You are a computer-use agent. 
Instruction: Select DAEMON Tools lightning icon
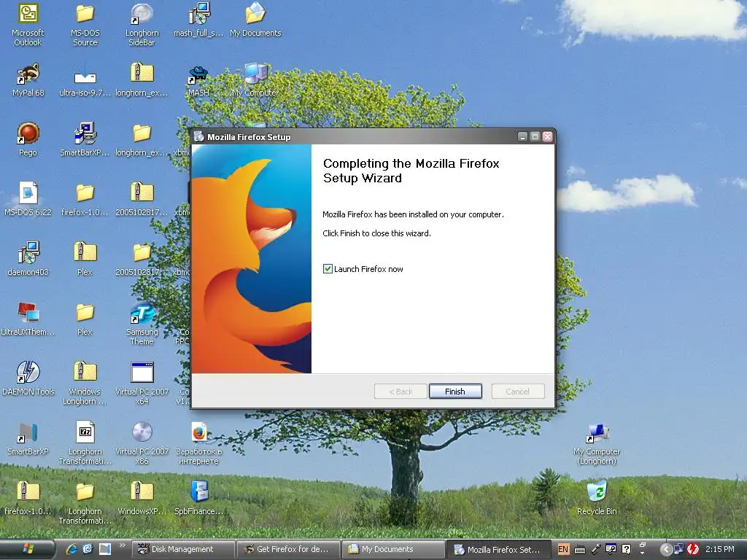(28, 372)
